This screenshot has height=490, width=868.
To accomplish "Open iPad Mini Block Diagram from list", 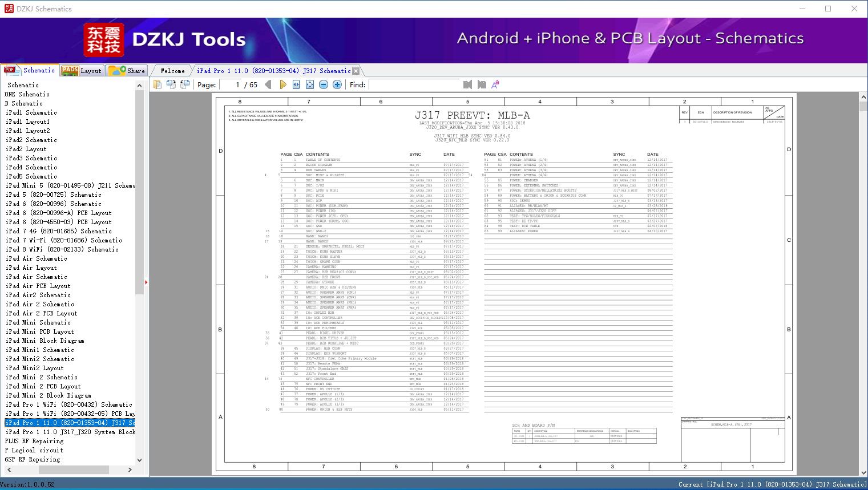I will [x=45, y=341].
